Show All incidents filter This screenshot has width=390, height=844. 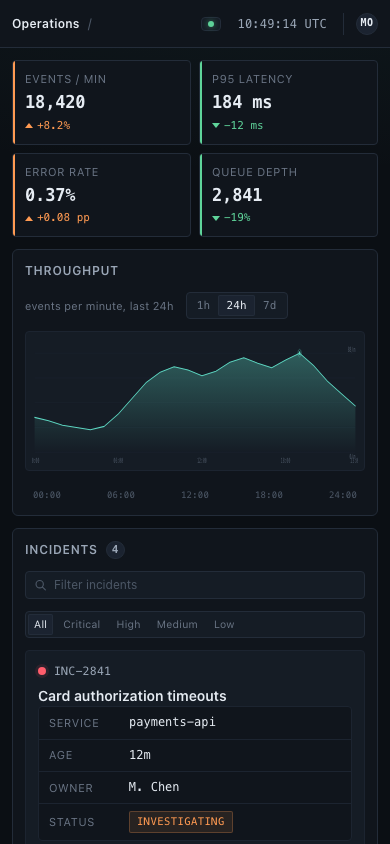click(40, 624)
